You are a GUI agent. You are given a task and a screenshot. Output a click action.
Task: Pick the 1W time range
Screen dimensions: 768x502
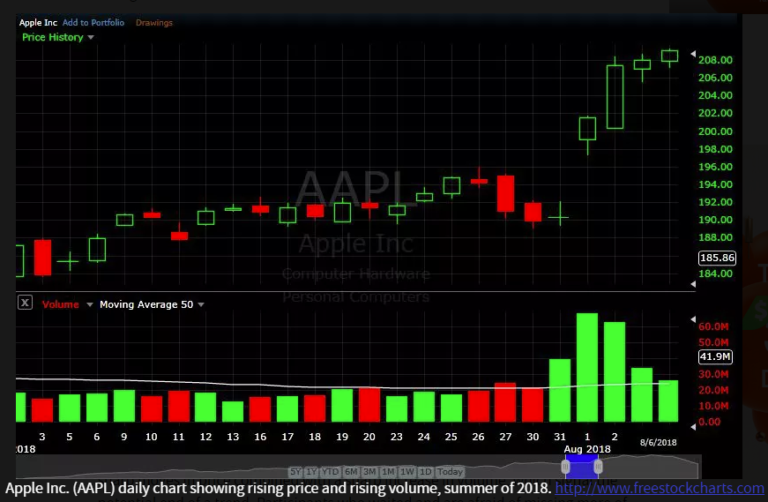(x=407, y=471)
